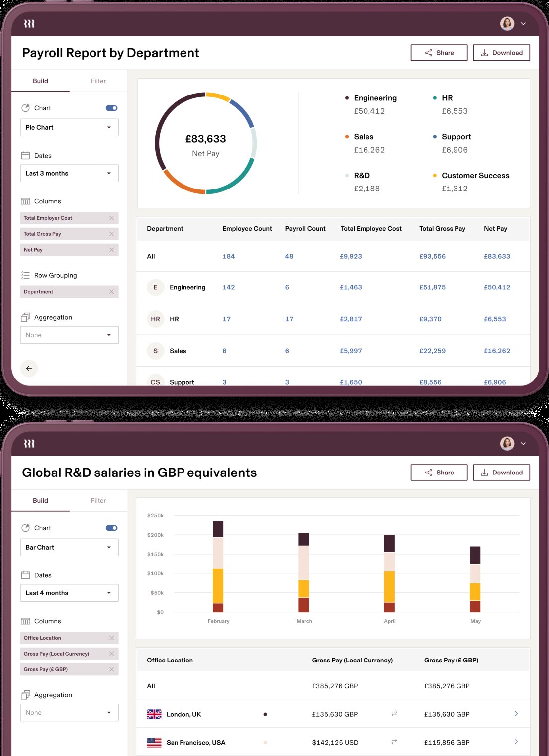549x756 pixels.
Task: Switch to the Filter tab in the Payroll Report
Action: [x=98, y=81]
